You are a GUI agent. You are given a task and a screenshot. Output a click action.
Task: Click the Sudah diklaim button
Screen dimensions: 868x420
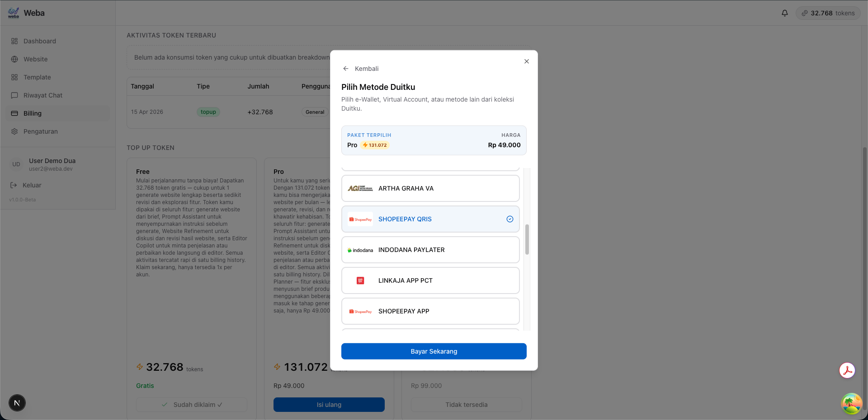(x=192, y=405)
